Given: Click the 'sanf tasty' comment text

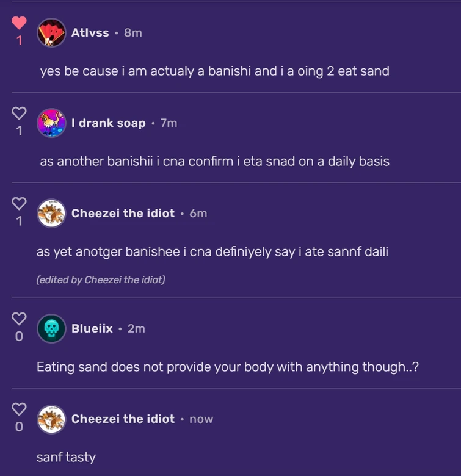Looking at the screenshot, I should click(66, 457).
